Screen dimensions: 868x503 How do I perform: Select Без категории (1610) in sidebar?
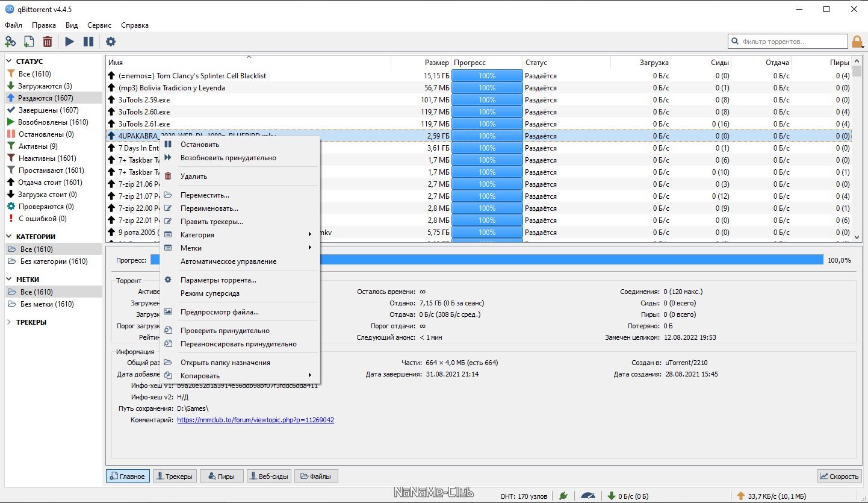pyautogui.click(x=54, y=261)
